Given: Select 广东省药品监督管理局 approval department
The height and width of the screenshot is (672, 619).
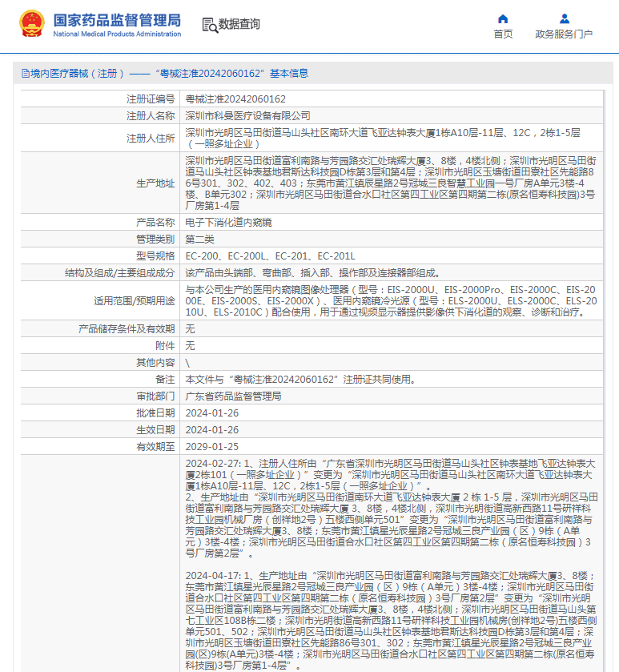Looking at the screenshot, I should pos(233,396).
